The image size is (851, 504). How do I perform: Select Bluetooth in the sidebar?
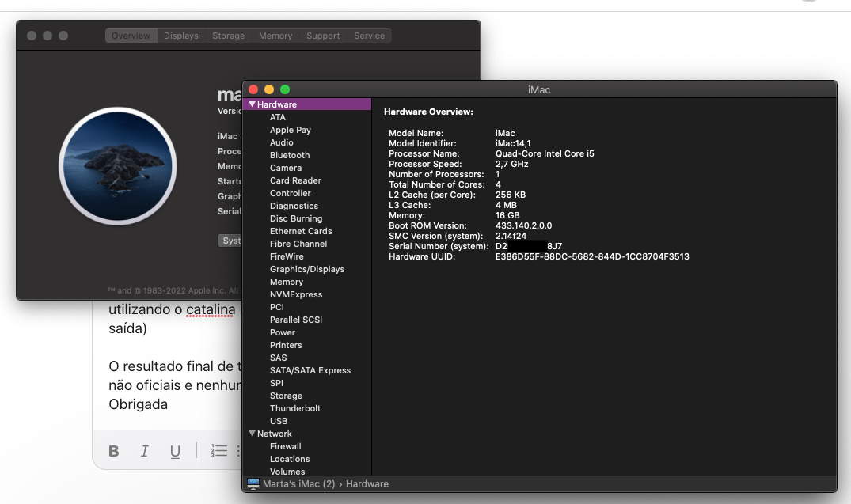(x=290, y=155)
